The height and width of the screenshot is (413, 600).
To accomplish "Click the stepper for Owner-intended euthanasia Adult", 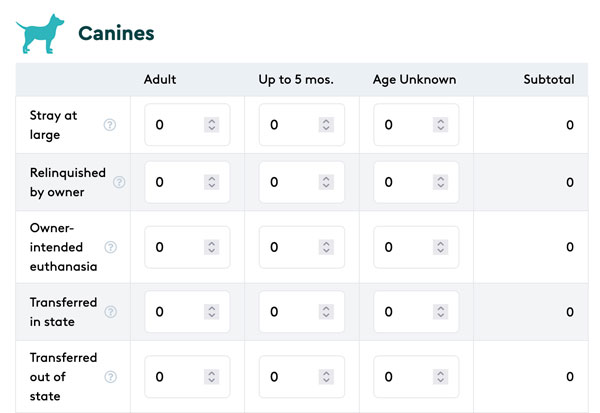I will click(x=212, y=247).
